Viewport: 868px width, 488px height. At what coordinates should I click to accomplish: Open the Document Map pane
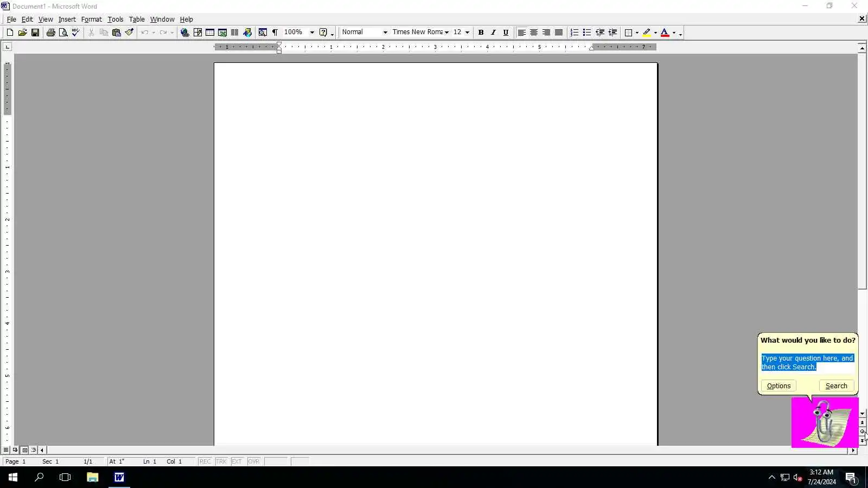(263, 33)
